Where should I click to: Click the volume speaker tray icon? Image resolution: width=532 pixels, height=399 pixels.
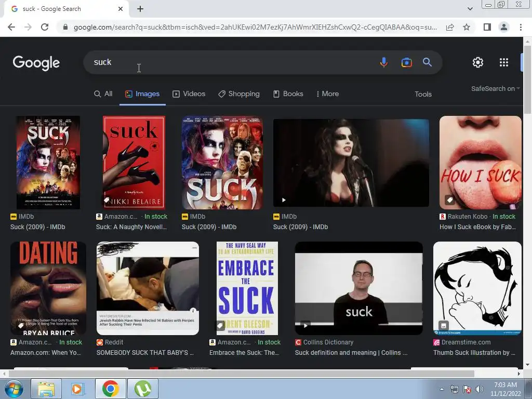pyautogui.click(x=480, y=389)
